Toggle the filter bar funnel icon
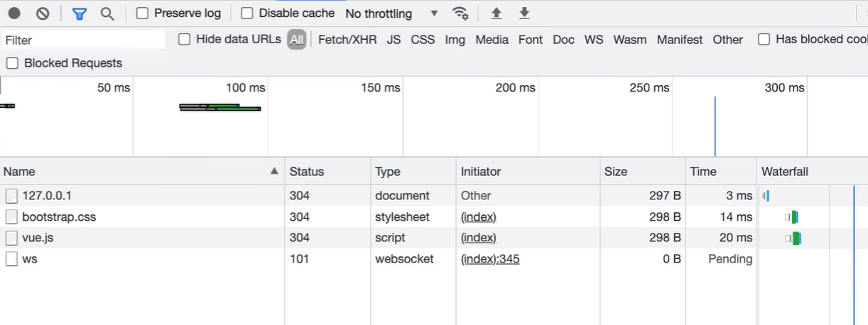868x325 pixels. 79,13
